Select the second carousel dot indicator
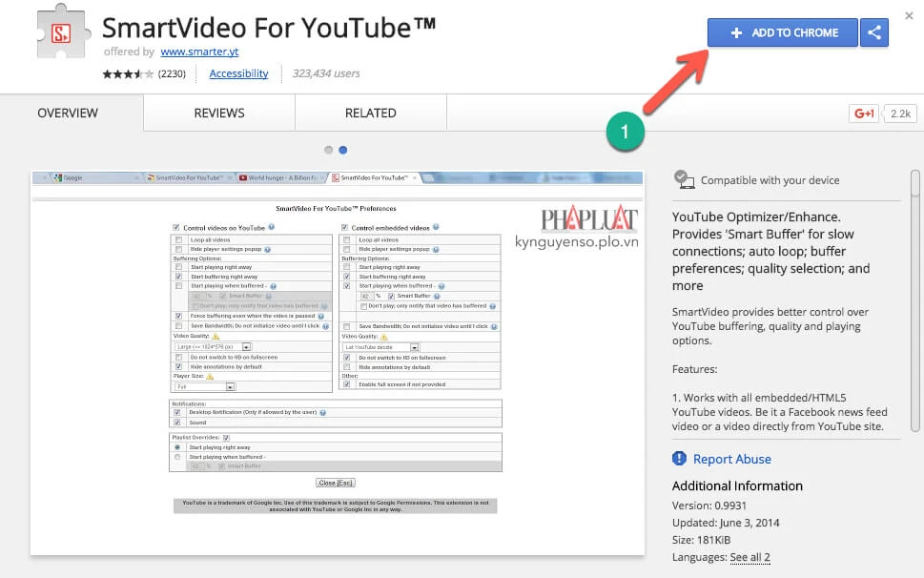The height and width of the screenshot is (578, 924). 342,150
